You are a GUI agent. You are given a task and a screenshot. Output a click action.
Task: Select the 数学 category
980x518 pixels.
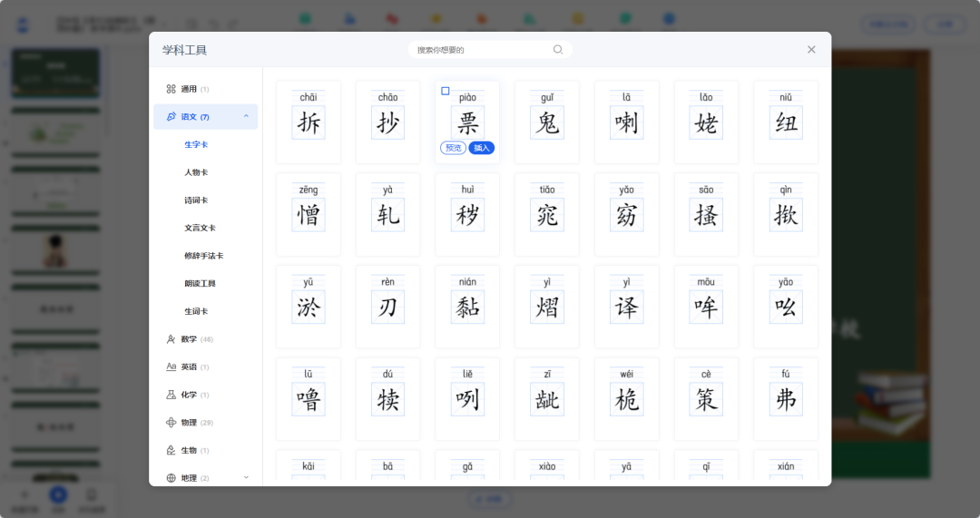point(205,339)
